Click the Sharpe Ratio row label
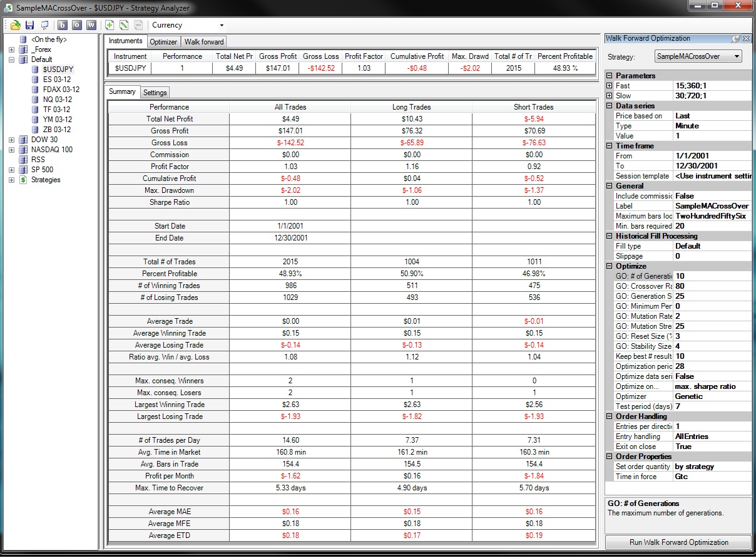The image size is (756, 558). 169,202
